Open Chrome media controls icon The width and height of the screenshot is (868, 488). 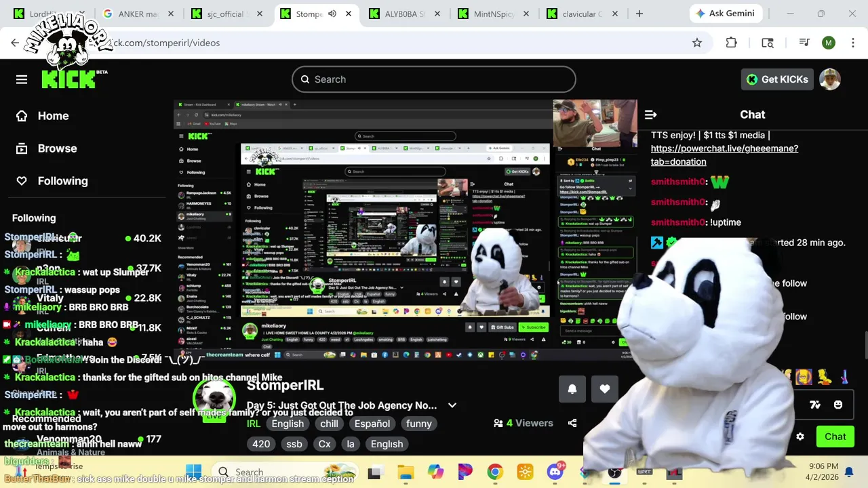(804, 43)
